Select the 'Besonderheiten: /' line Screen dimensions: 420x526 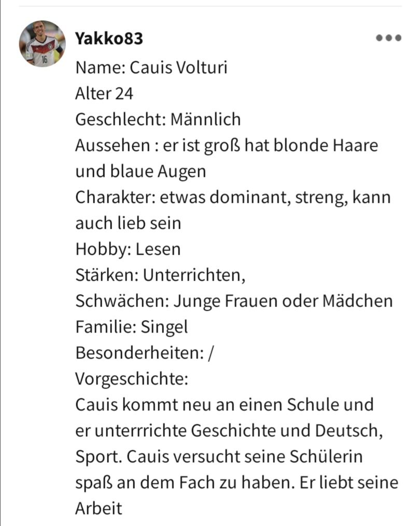pos(144,353)
